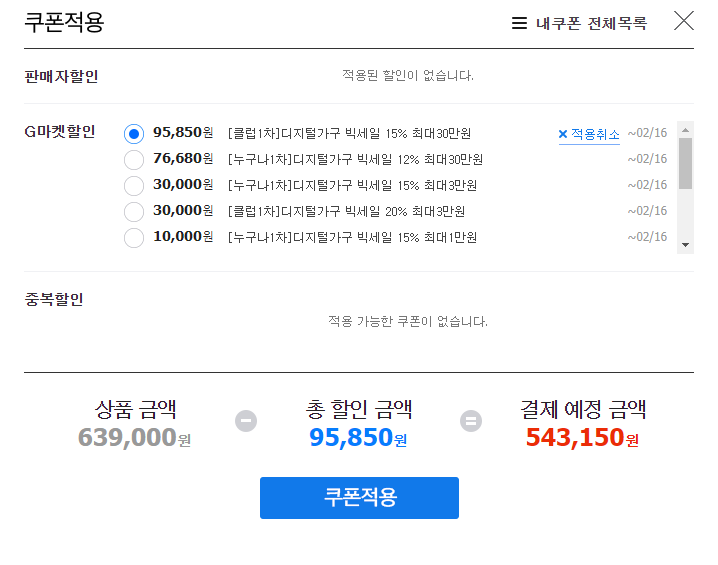Open the 내쿠폰 전체목록 link text
718x565 pixels.
(591, 23)
